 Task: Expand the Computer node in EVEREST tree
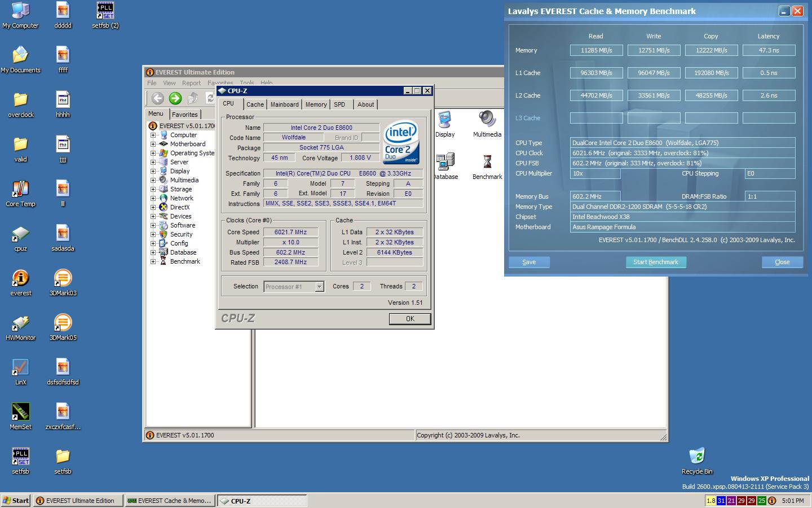(153, 135)
